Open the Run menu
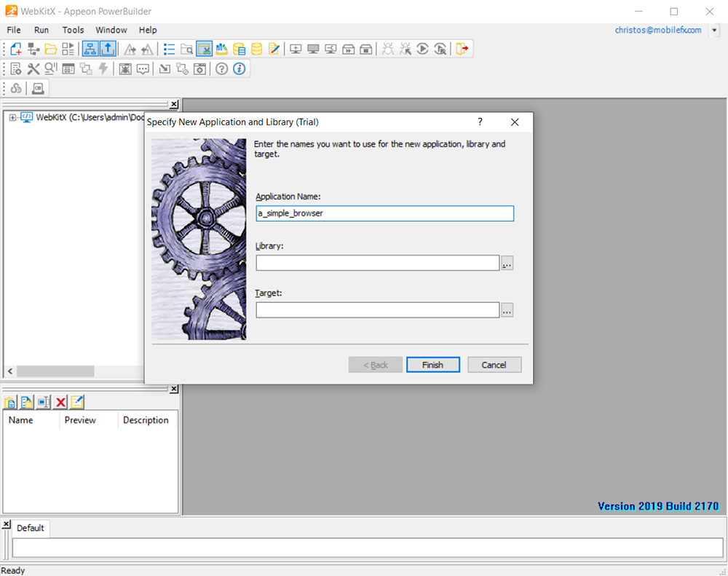 pyautogui.click(x=41, y=30)
